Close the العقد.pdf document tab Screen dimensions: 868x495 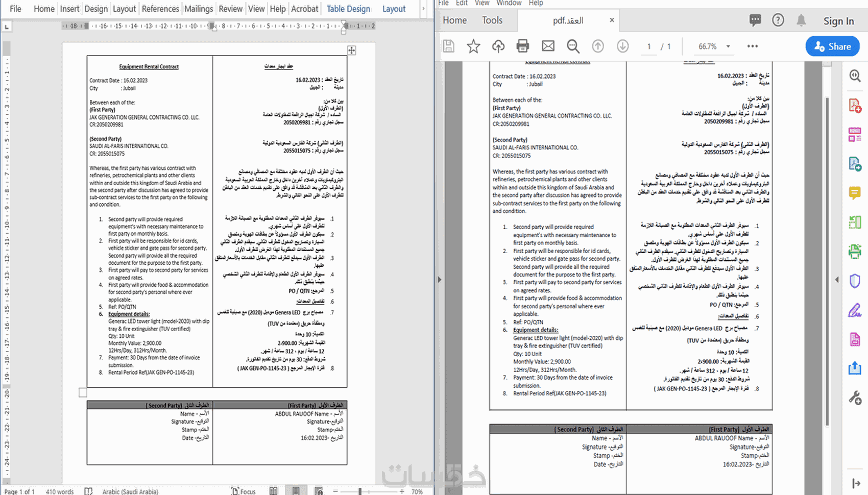(x=612, y=20)
